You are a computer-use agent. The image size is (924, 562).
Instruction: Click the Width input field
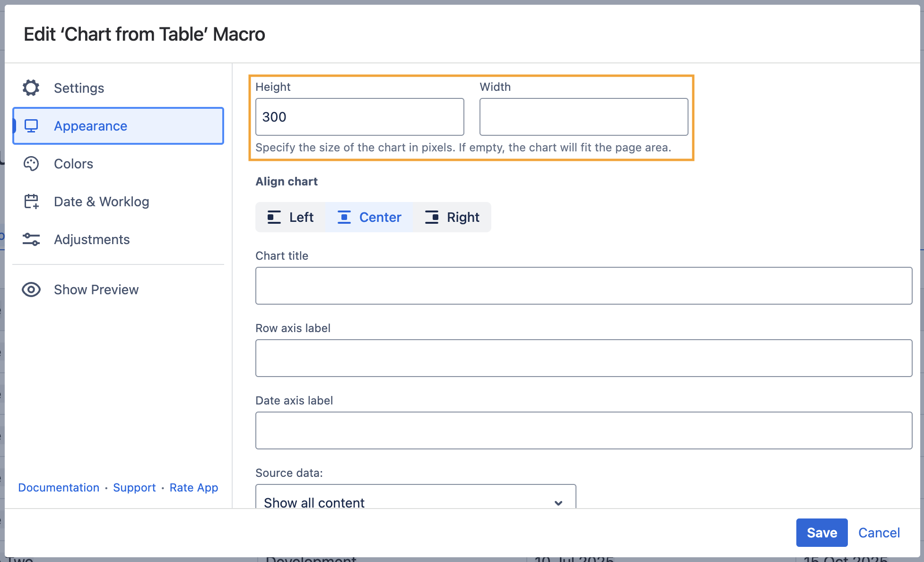point(584,117)
